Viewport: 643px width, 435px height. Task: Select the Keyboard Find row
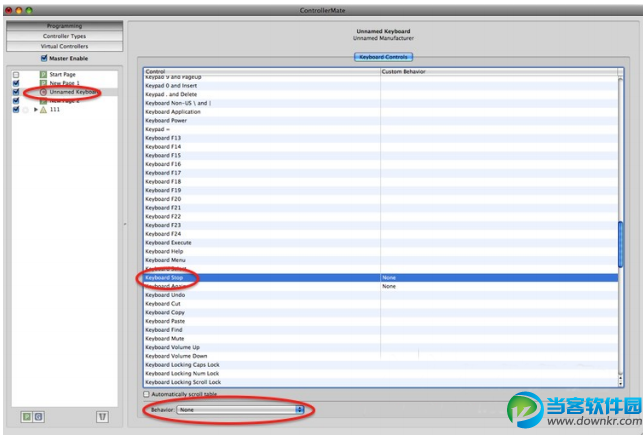click(381, 330)
